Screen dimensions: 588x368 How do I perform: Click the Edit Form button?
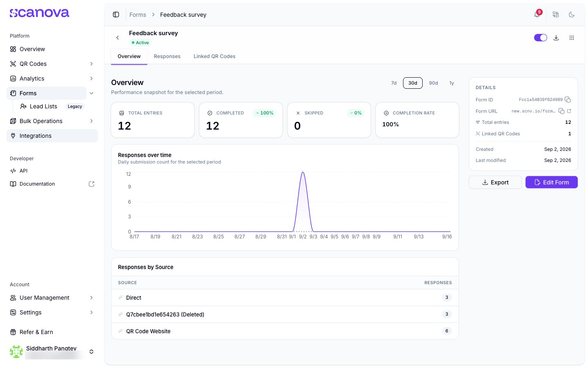click(552, 182)
